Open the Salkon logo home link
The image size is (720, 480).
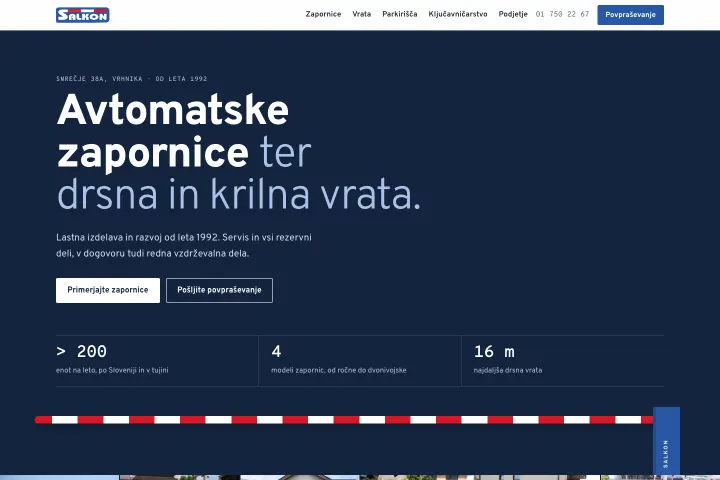(83, 15)
